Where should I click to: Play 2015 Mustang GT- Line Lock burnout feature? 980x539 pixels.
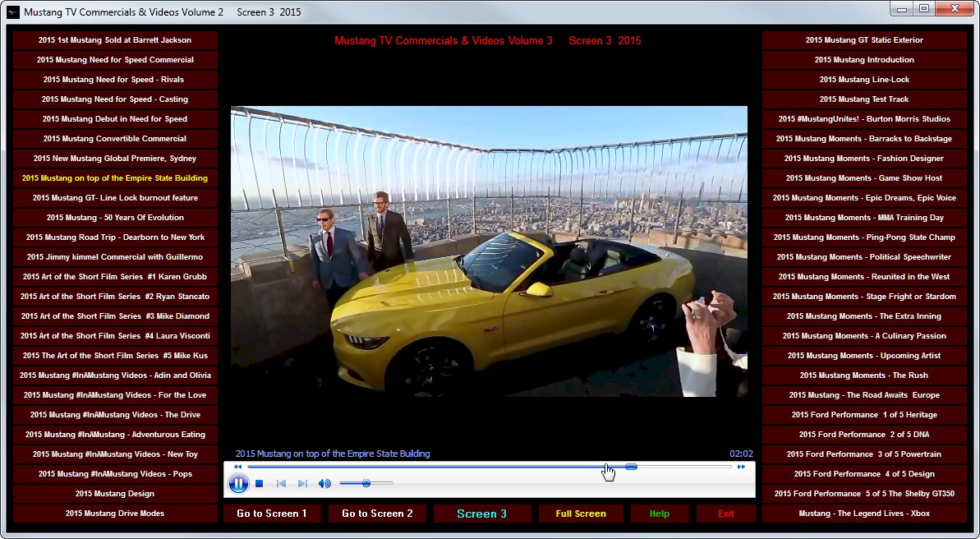(115, 197)
